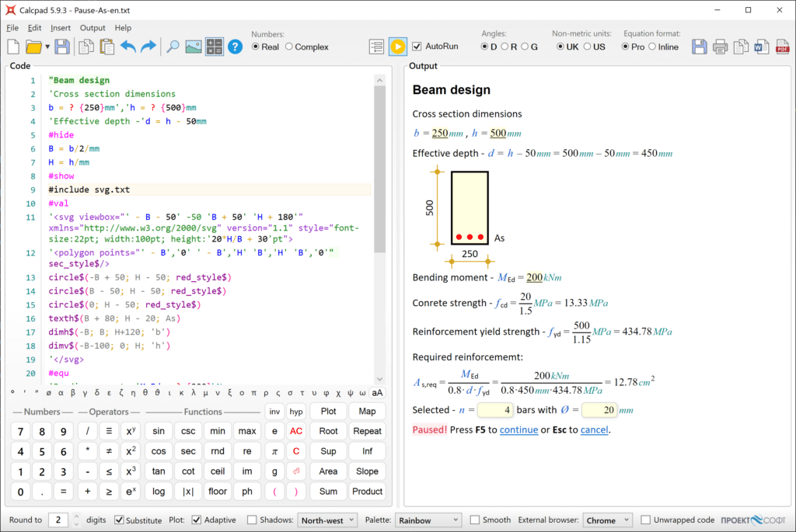Image resolution: width=796 pixels, height=532 pixels.
Task: Click code scrollbar up arrow
Action: tap(379, 80)
